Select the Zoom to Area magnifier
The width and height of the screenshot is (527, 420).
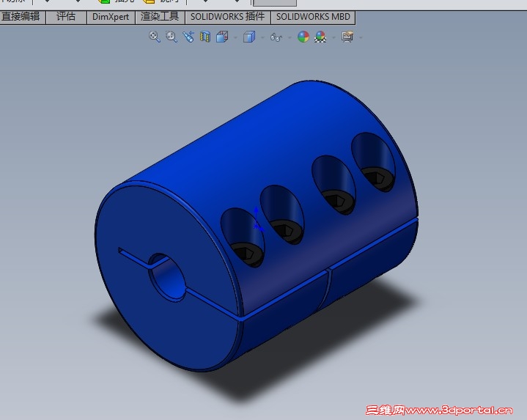(172, 37)
